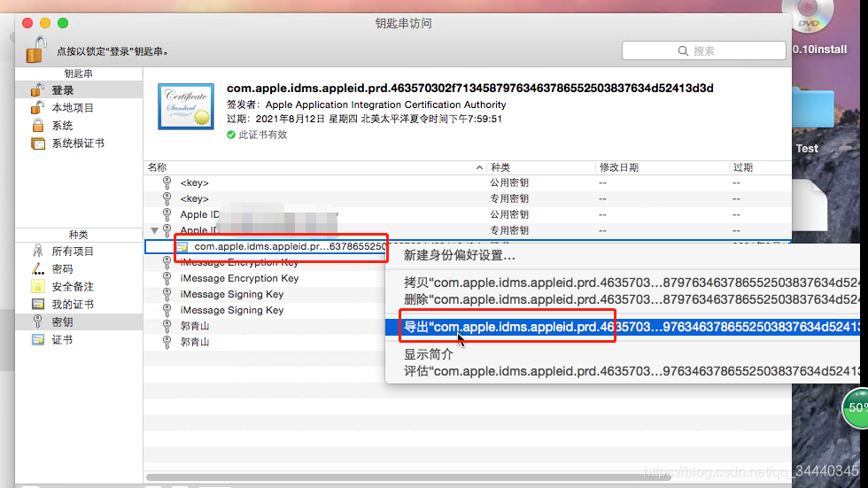The height and width of the screenshot is (488, 868).
Task: Choose 新建身份偏好设置… from context menu
Action: [623, 255]
